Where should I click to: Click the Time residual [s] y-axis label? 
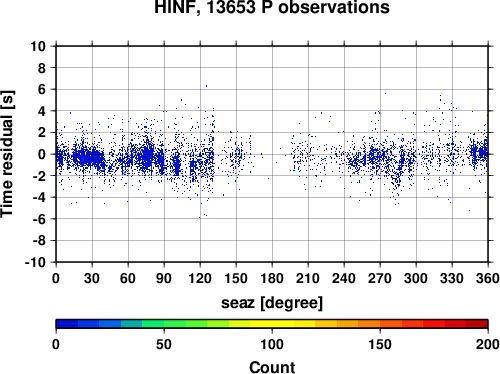(7, 154)
